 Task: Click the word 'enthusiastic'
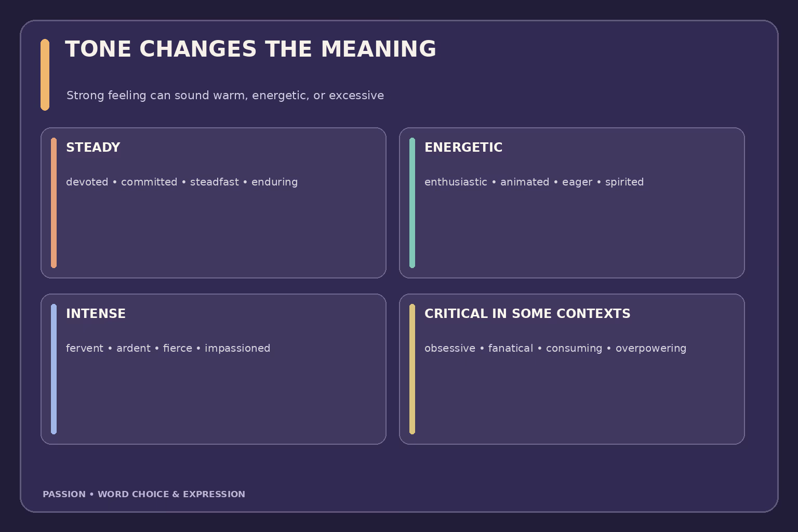coord(456,182)
